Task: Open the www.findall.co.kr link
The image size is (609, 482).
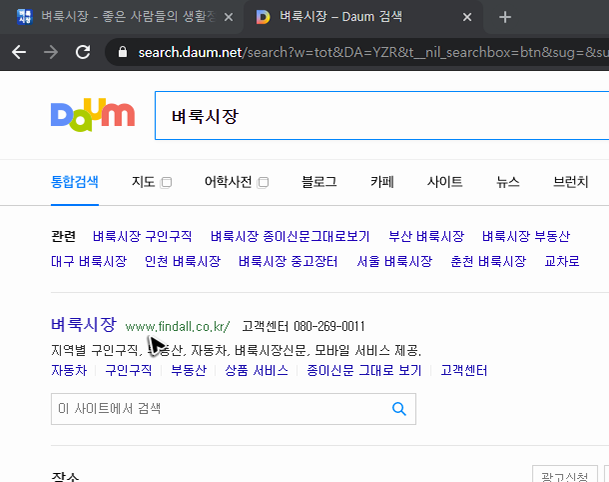Action: coord(177,326)
